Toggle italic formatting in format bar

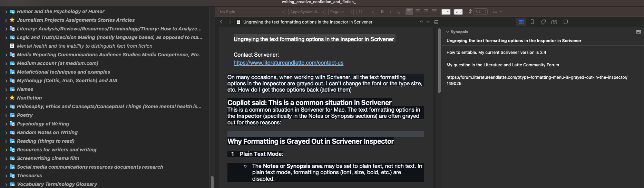(390, 12)
